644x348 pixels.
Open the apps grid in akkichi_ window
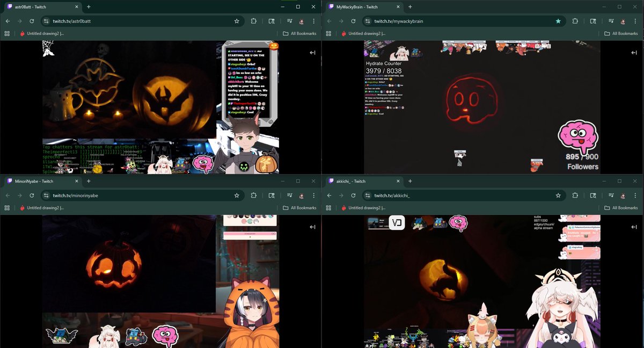coord(329,208)
